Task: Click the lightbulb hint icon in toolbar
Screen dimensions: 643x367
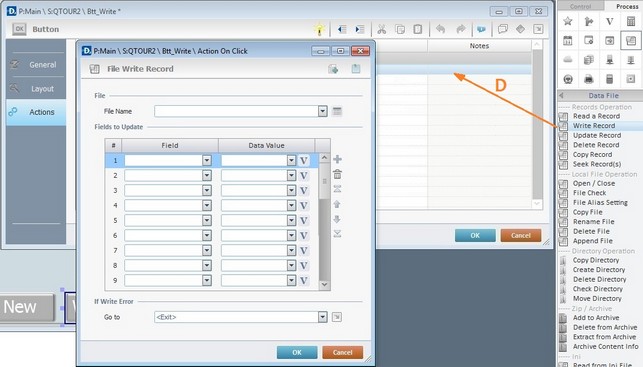Action: point(319,29)
